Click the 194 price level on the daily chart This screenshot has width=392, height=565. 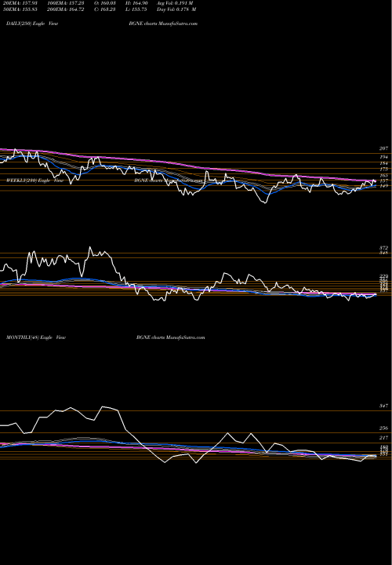(383, 157)
